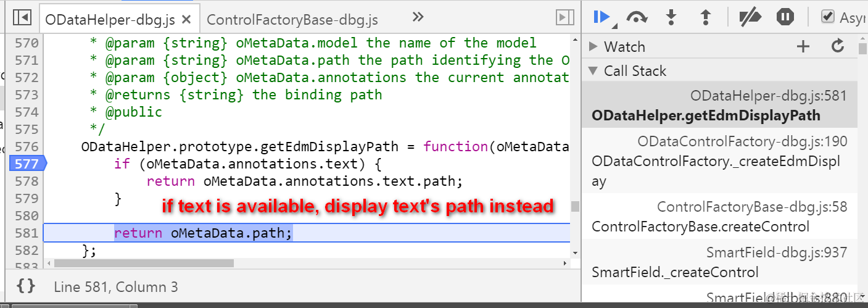
Task: Close the ODataHelper-dbg.js tab
Action: [x=188, y=20]
